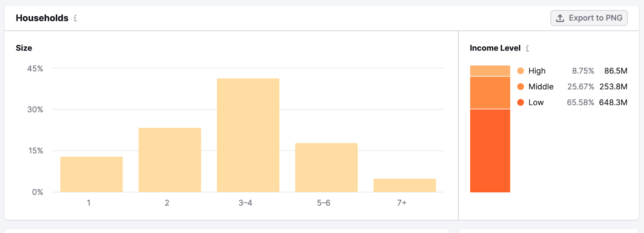Click the High legend label
The height and width of the screenshot is (233, 644).
pos(537,71)
